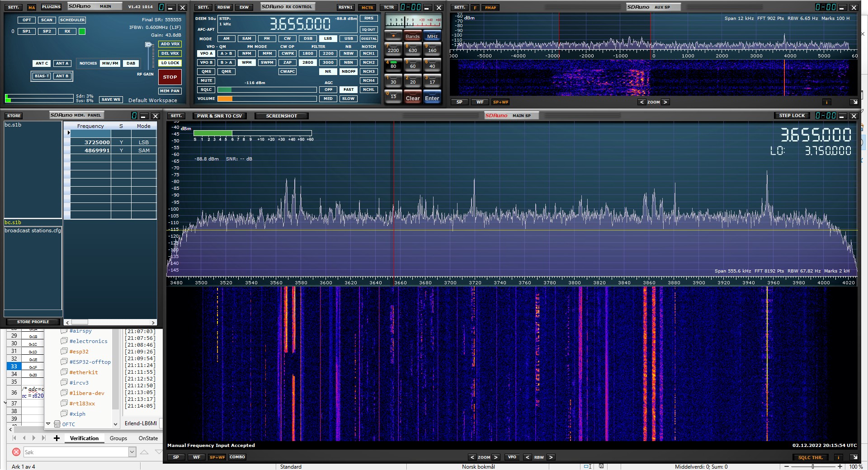Click the info 'i' button in Main SP

838,457
